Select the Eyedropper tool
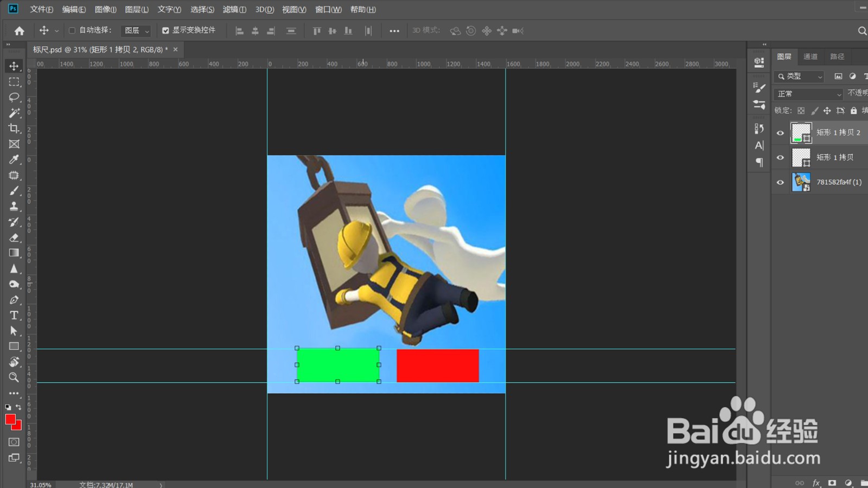The image size is (868, 488). pyautogui.click(x=14, y=159)
